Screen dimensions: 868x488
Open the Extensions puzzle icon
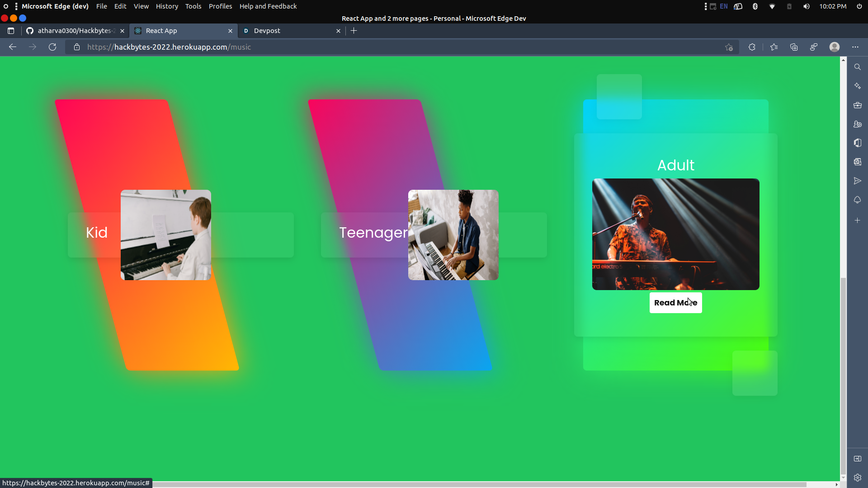pos(752,47)
